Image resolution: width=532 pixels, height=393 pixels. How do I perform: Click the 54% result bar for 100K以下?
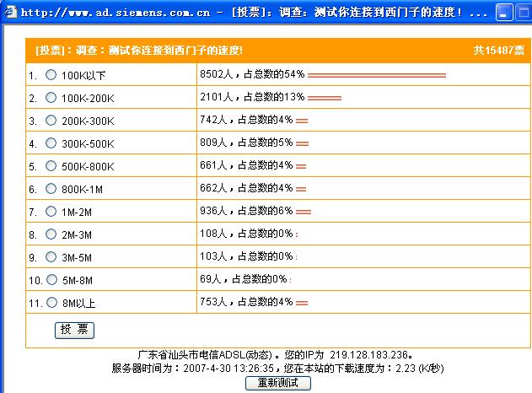click(x=377, y=75)
